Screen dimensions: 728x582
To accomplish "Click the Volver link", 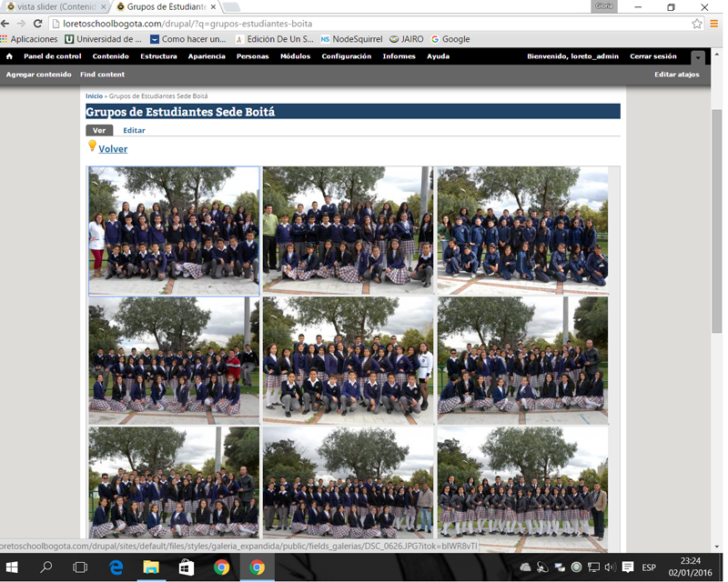I will pyautogui.click(x=113, y=149).
